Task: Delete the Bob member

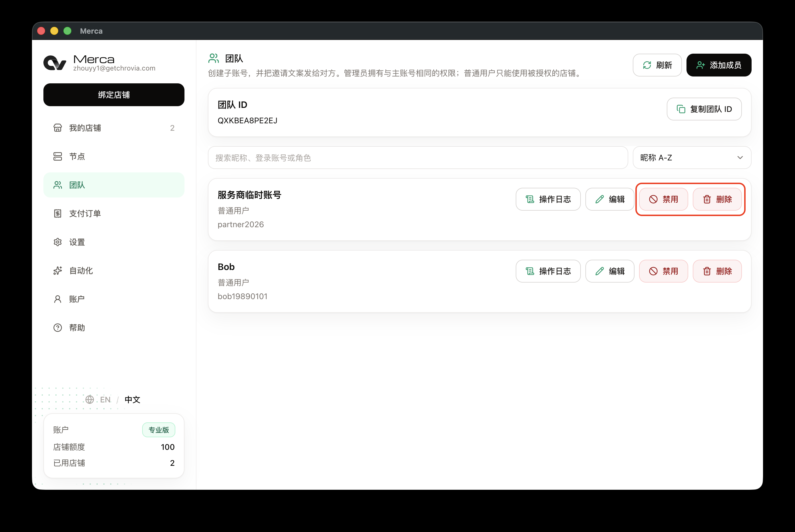Action: pyautogui.click(x=717, y=271)
